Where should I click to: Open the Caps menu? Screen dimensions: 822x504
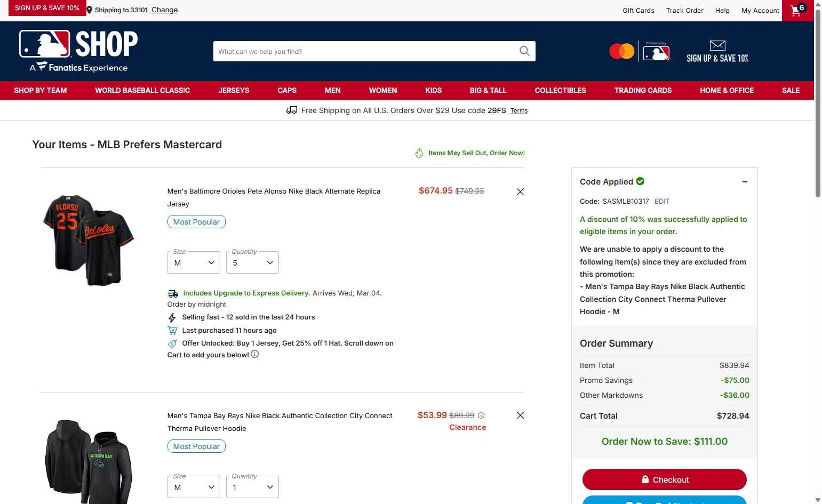pyautogui.click(x=287, y=90)
